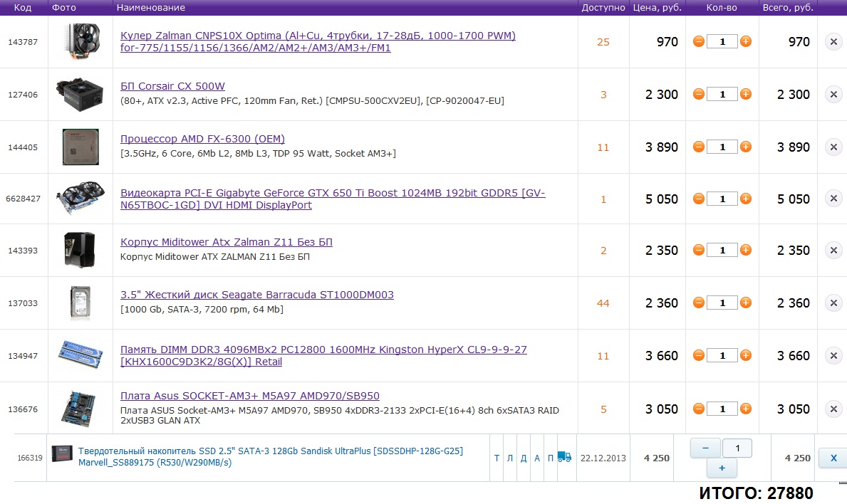This screenshot has height=504, width=847.
Task: Remove Gigabyte GTX 650 Ti from cart
Action: [x=833, y=199]
